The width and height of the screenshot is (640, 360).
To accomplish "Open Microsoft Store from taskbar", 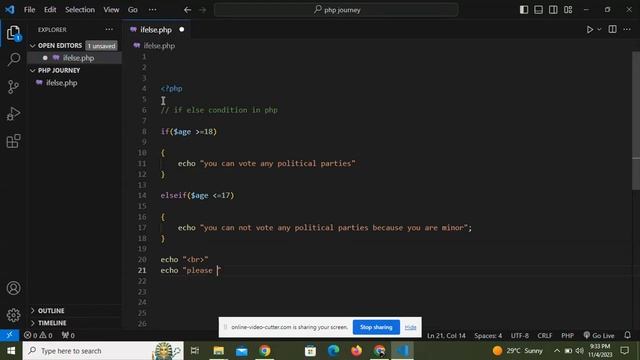I will click(310, 351).
